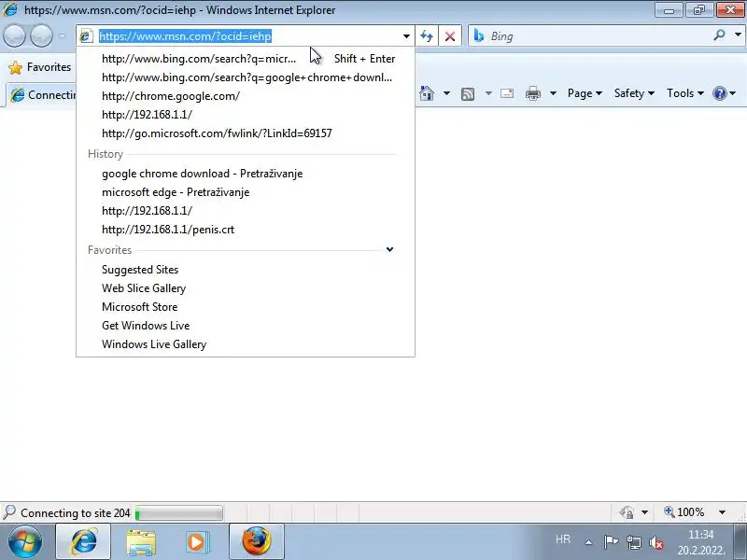This screenshot has width=747, height=560.
Task: Select Get Windows Live favorite
Action: click(x=246, y=325)
